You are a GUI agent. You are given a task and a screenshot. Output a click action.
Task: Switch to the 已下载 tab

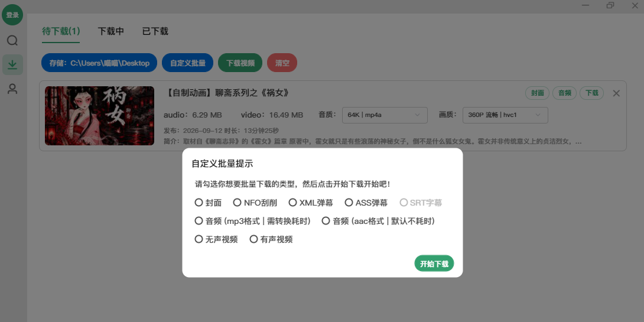tap(155, 31)
